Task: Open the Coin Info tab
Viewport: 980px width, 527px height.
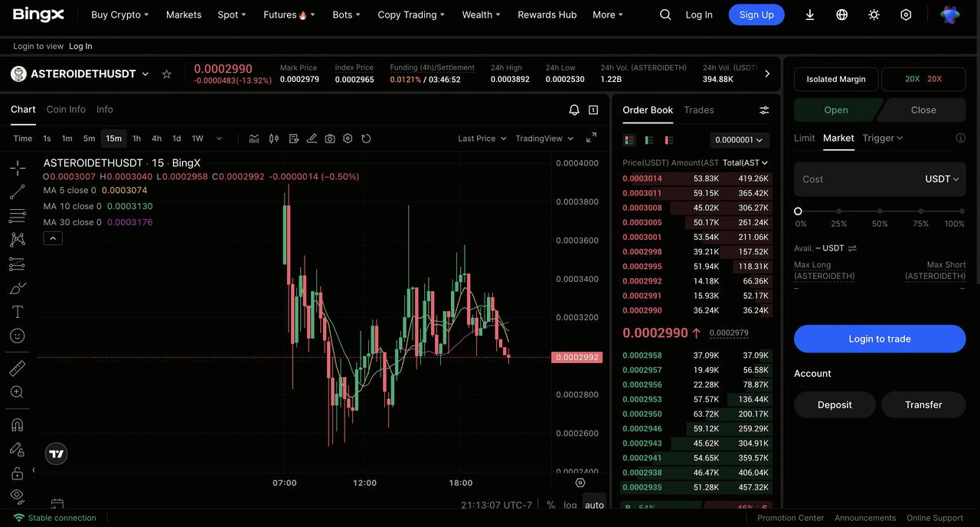Action: pyautogui.click(x=66, y=110)
